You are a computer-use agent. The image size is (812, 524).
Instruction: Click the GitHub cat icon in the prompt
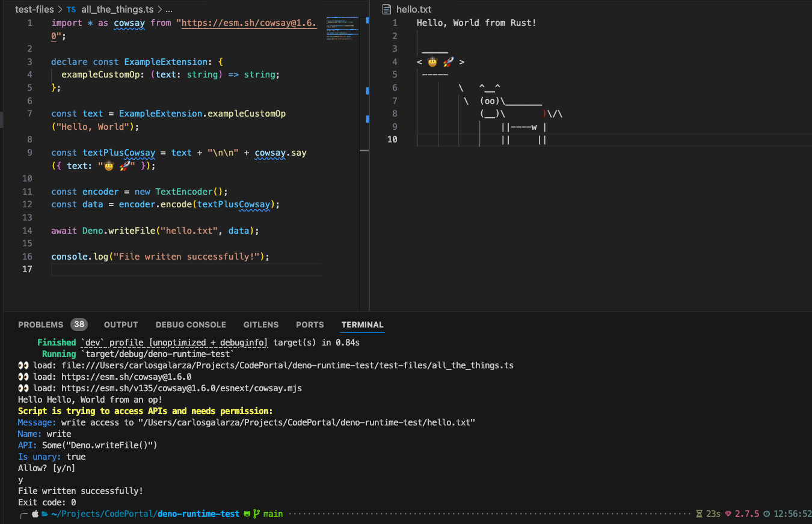(x=247, y=514)
